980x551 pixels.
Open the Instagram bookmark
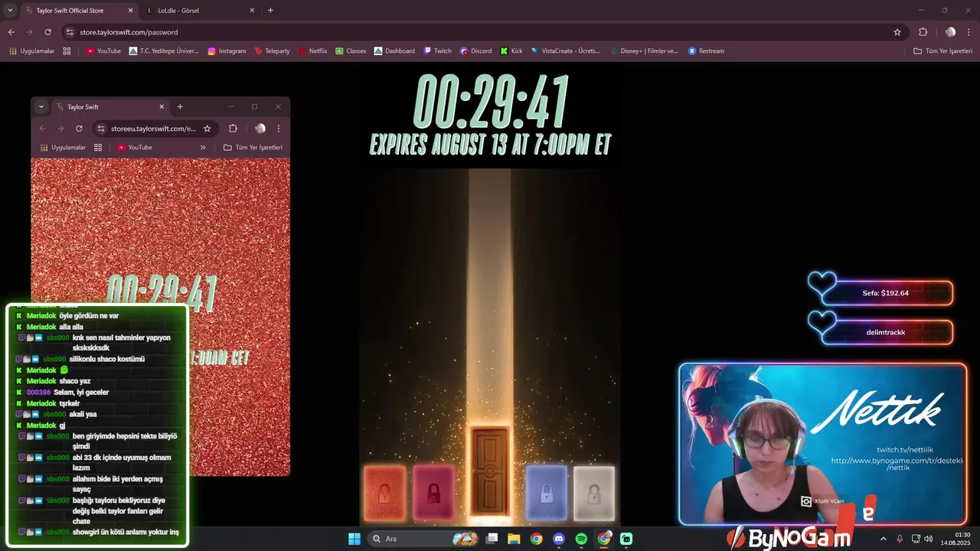tap(227, 51)
